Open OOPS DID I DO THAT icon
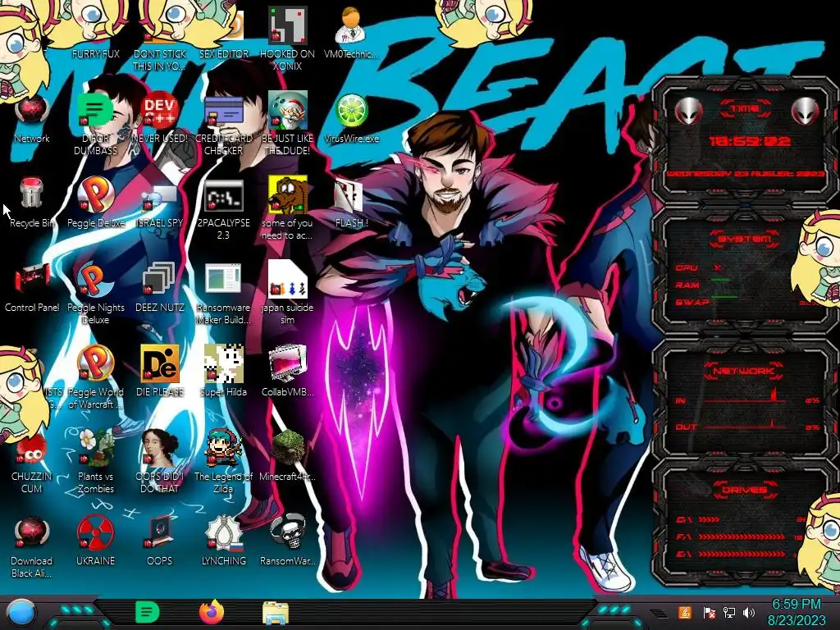 point(160,462)
